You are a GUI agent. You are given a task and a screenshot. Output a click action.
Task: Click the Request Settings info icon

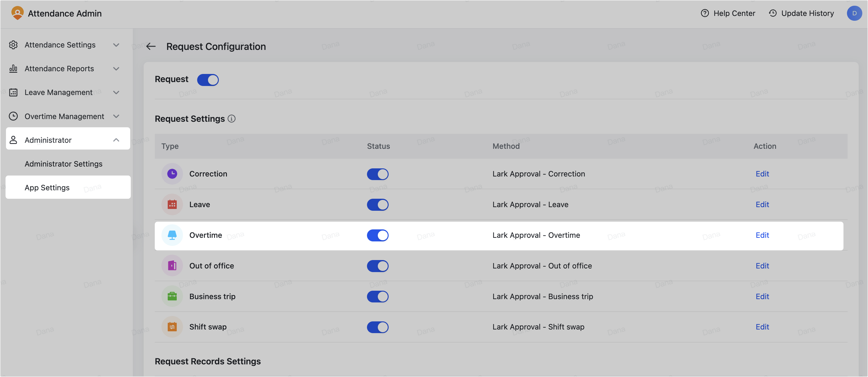(x=231, y=118)
